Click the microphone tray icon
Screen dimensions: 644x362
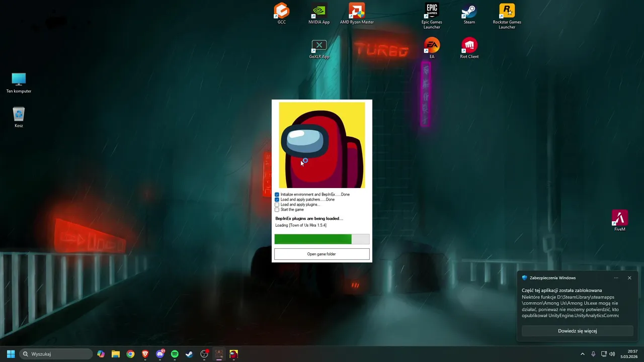pos(593,354)
